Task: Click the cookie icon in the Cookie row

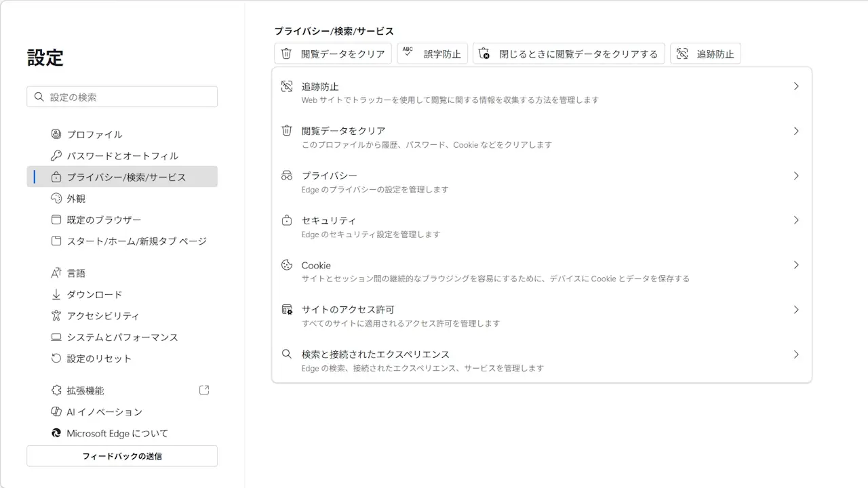Action: [287, 265]
